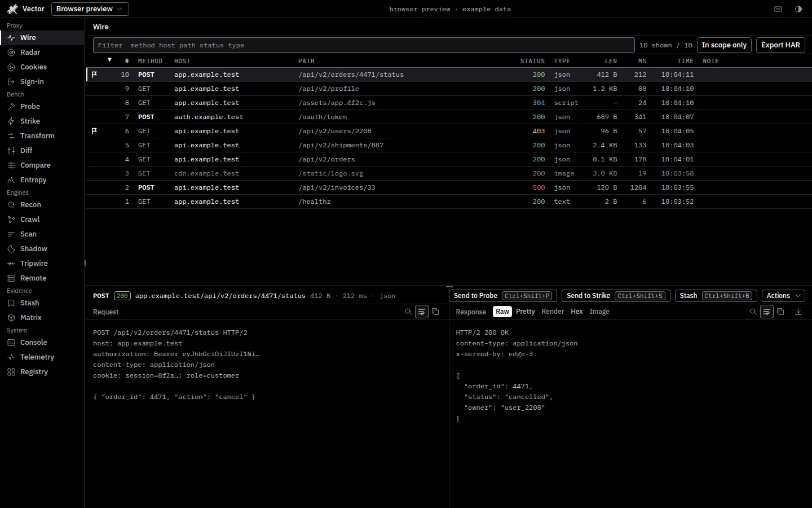Switch response view to Image tab

pyautogui.click(x=599, y=312)
